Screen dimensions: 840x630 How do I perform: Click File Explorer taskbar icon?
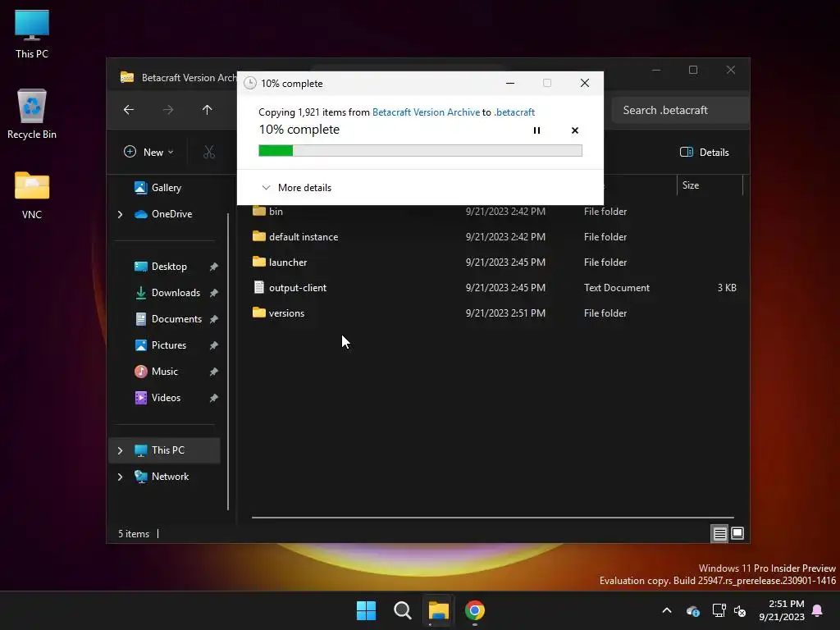point(438,610)
